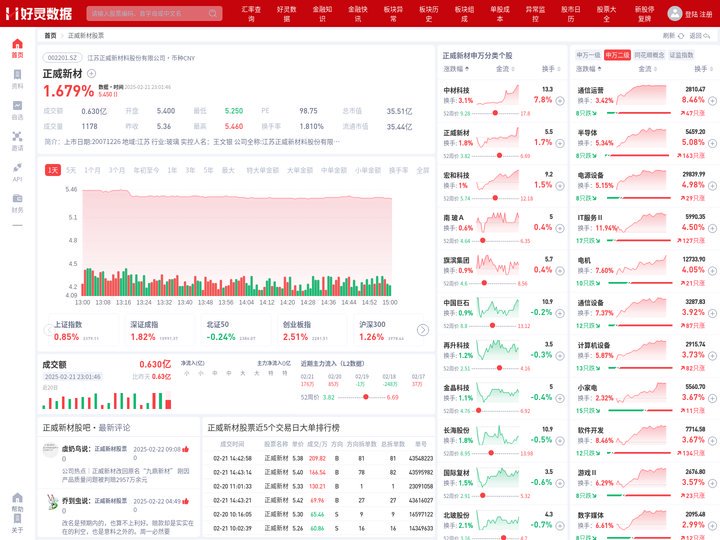Open 汇率查询 in top navigation
The width and height of the screenshot is (720, 540).
251,14
